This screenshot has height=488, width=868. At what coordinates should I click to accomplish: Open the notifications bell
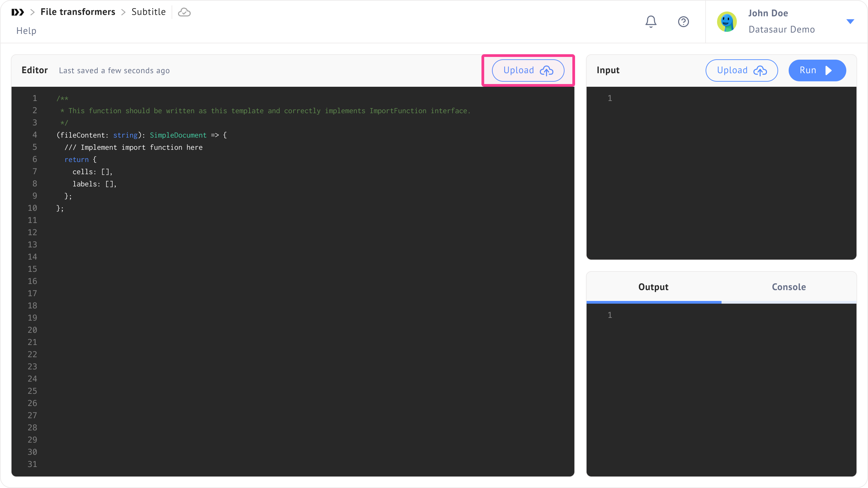pyautogui.click(x=651, y=22)
